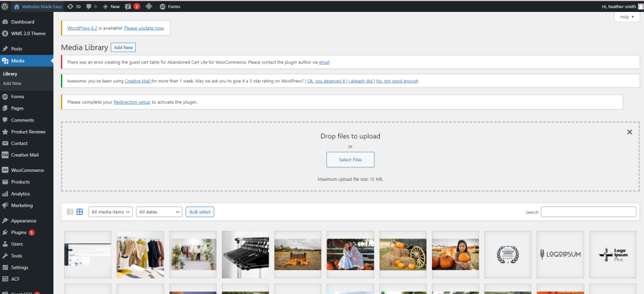Switch to grid view icon

(x=80, y=212)
